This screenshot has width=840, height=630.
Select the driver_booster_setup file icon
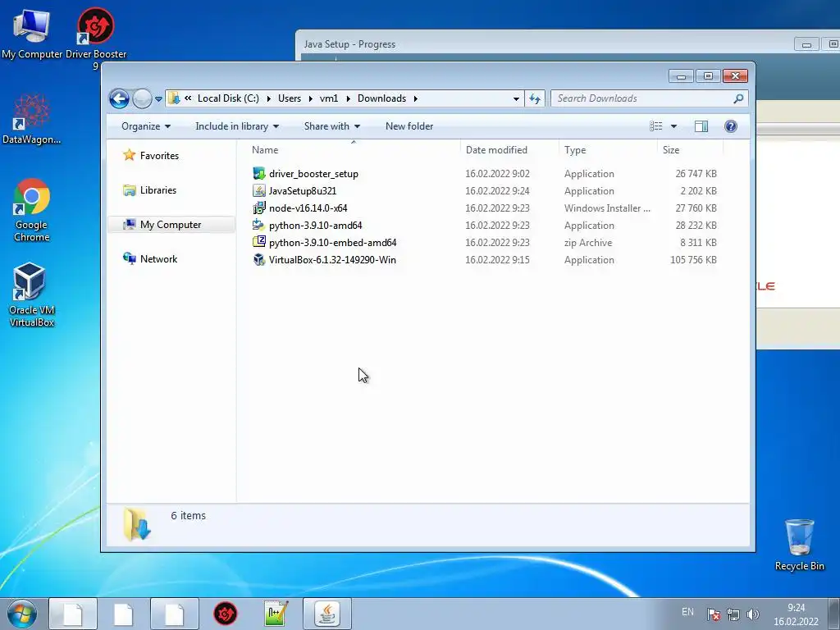259,174
